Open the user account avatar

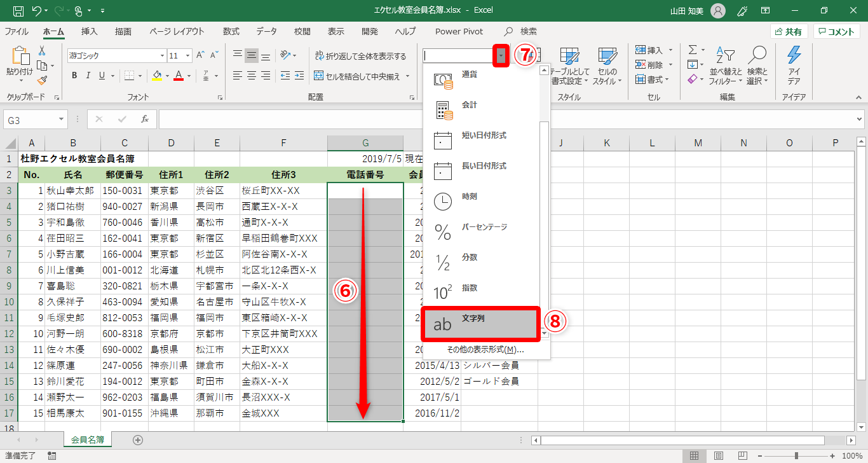tap(717, 11)
